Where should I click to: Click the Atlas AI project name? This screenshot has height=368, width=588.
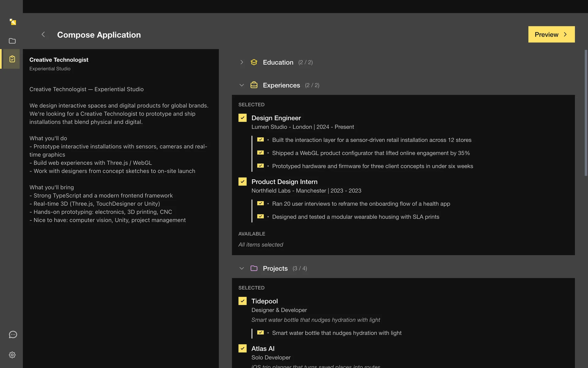(x=263, y=349)
